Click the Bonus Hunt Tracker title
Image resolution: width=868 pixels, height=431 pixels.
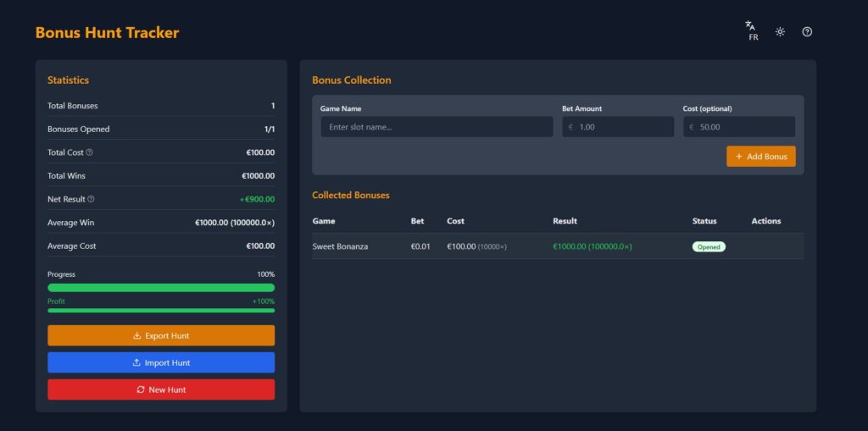pyautogui.click(x=108, y=33)
